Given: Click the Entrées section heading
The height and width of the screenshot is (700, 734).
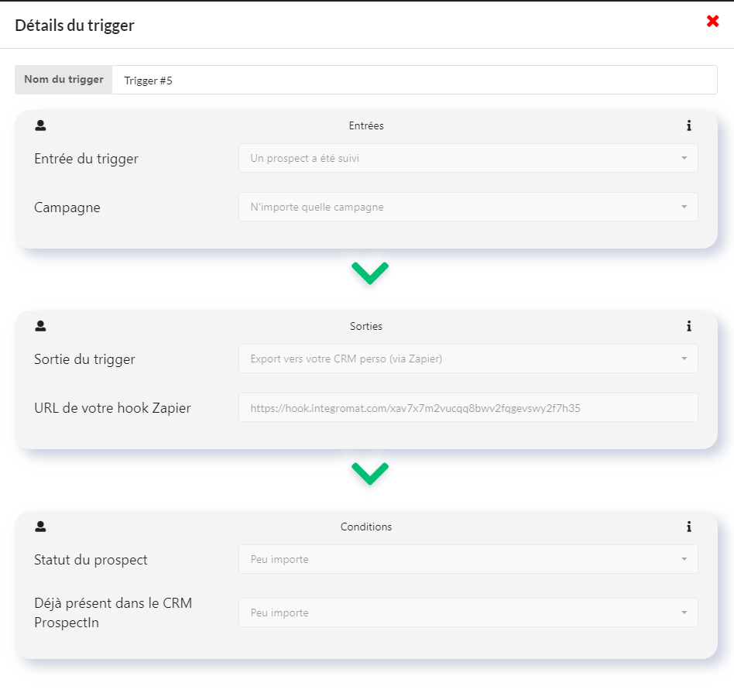Looking at the screenshot, I should pyautogui.click(x=366, y=125).
